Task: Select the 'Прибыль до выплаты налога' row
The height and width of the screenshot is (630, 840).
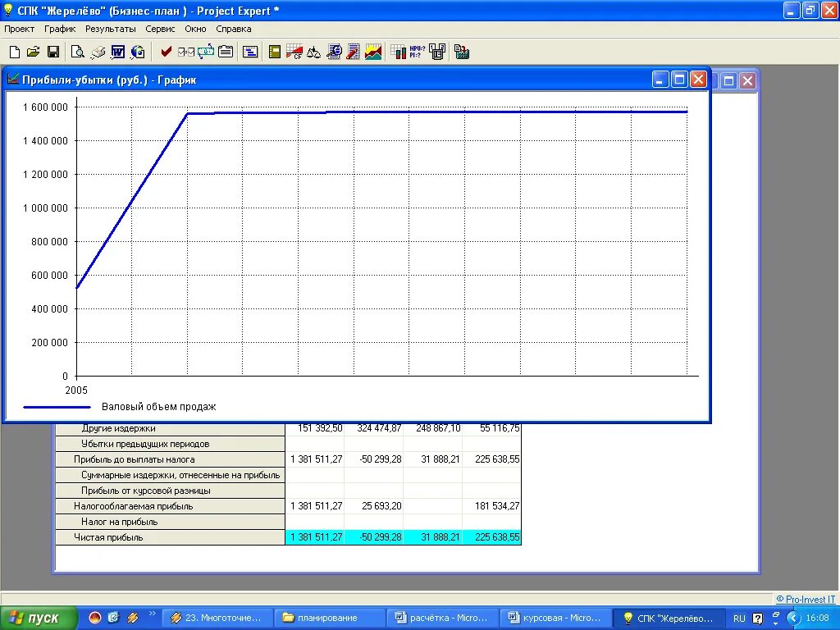Action: pyautogui.click(x=171, y=459)
